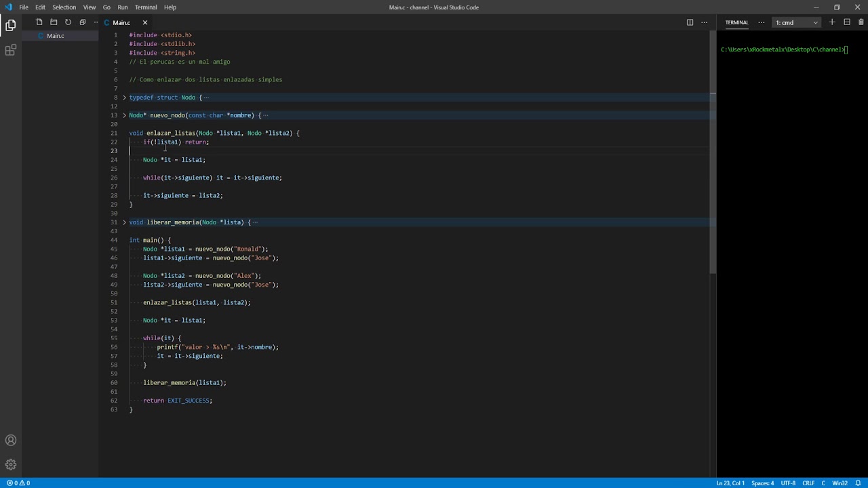This screenshot has height=488, width=868.
Task: Click the return EXIT_SUCCESS statement
Action: click(x=178, y=401)
